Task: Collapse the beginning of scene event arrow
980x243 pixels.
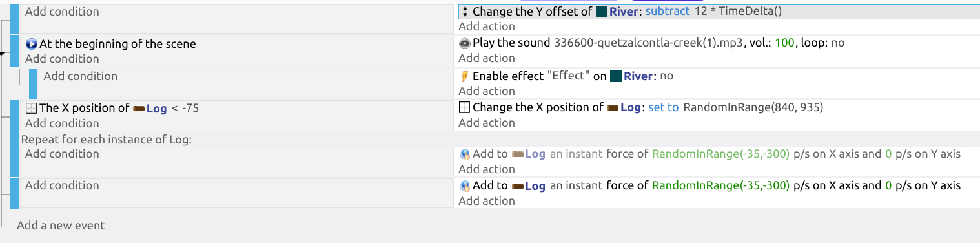Action: point(3,53)
